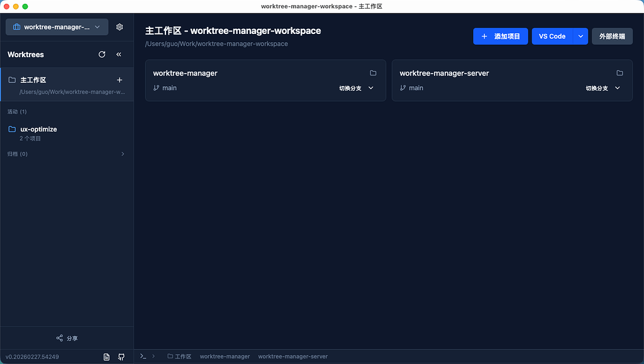644x364 pixels.
Task: Expand the 归档 (0) section
Action: 67,154
